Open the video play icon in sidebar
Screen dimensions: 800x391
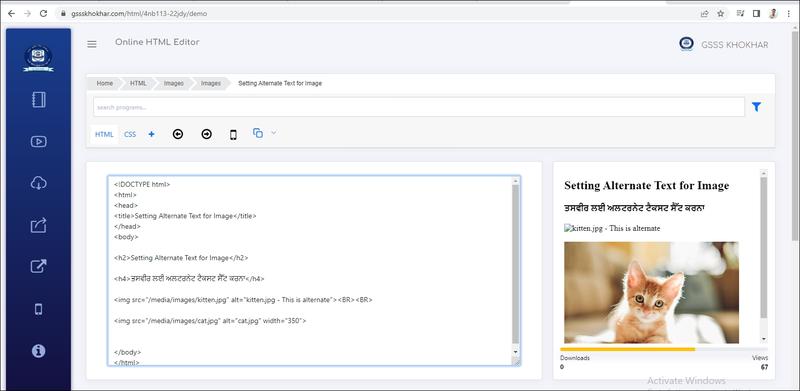tap(39, 141)
